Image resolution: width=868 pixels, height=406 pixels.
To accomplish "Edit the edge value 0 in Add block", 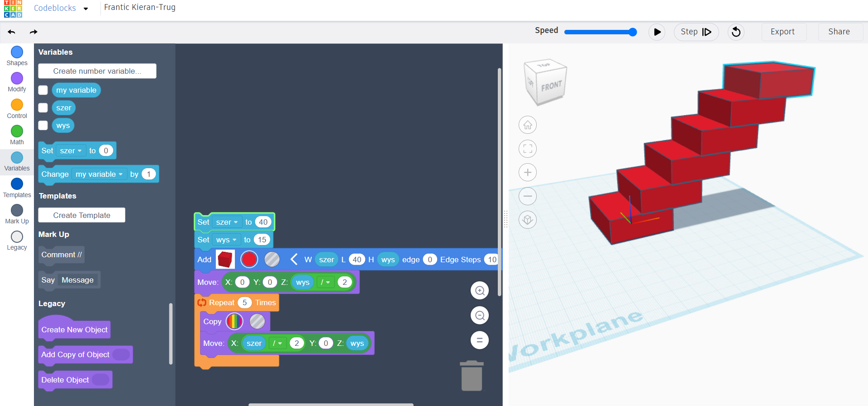I will [x=430, y=260].
